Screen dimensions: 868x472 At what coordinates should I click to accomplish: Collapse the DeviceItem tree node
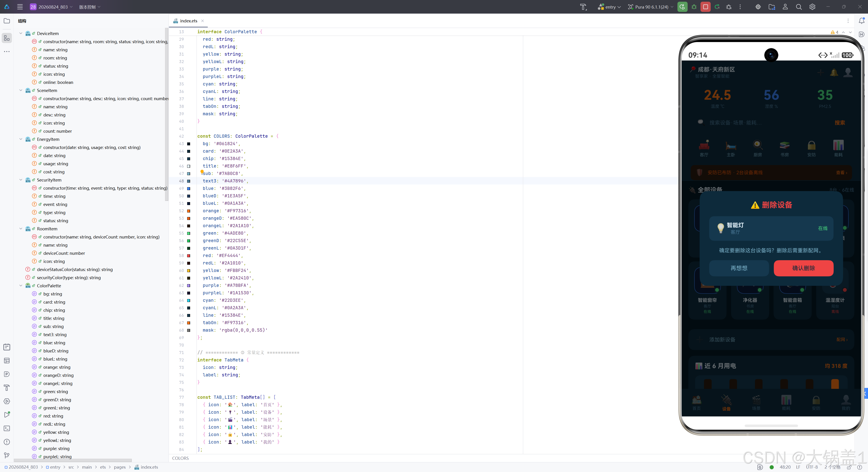coord(21,33)
